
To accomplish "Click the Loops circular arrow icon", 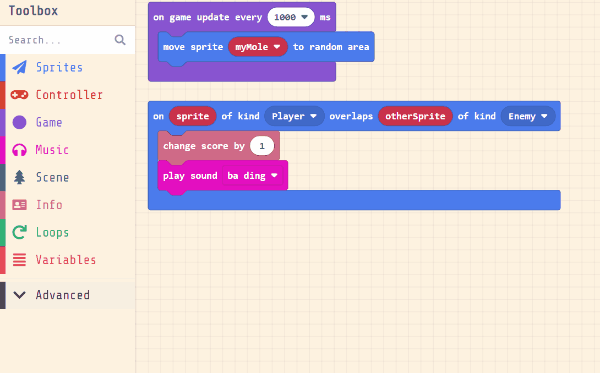I will click(x=19, y=232).
